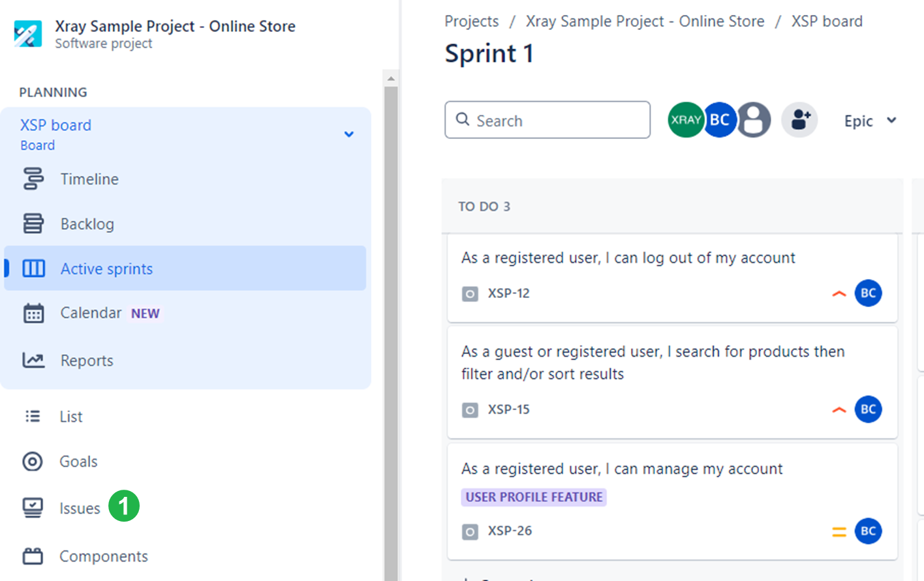This screenshot has width=924, height=581.
Task: Click the story type icon on XSP-15
Action: tap(470, 410)
